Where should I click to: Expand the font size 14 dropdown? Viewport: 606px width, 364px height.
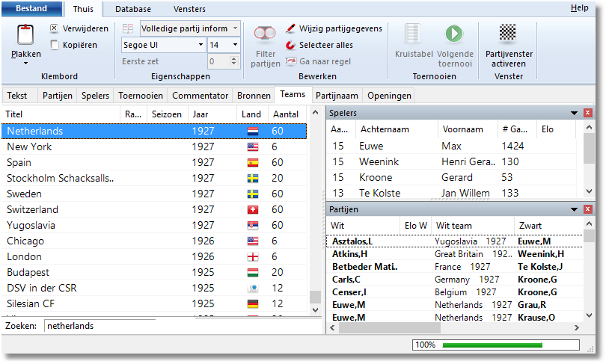[x=234, y=45]
